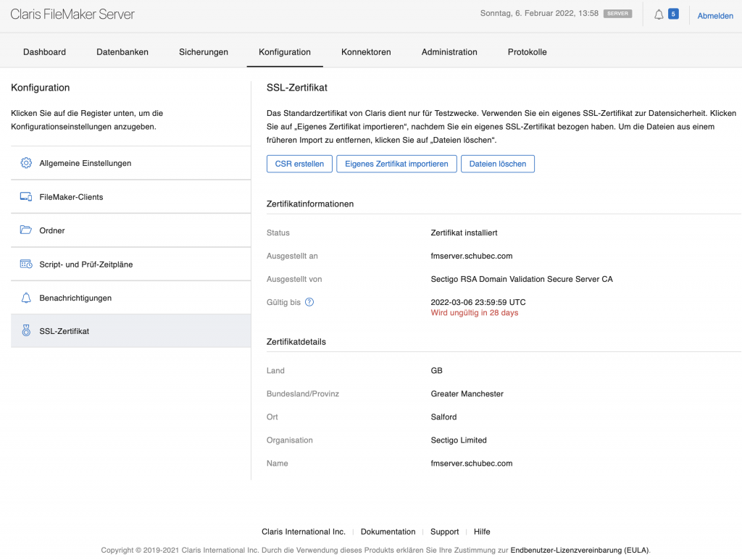Click the organisation value Sectigo Limited

(459, 440)
